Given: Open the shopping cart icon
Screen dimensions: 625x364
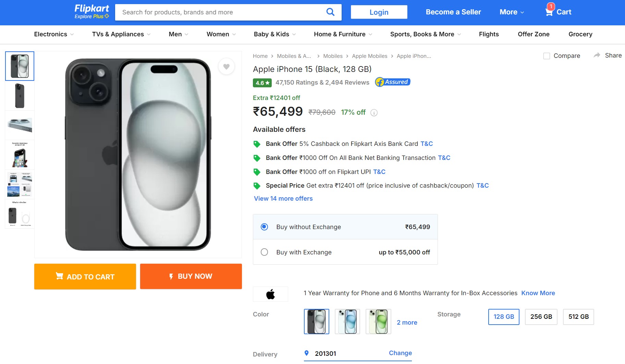Looking at the screenshot, I should (549, 12).
